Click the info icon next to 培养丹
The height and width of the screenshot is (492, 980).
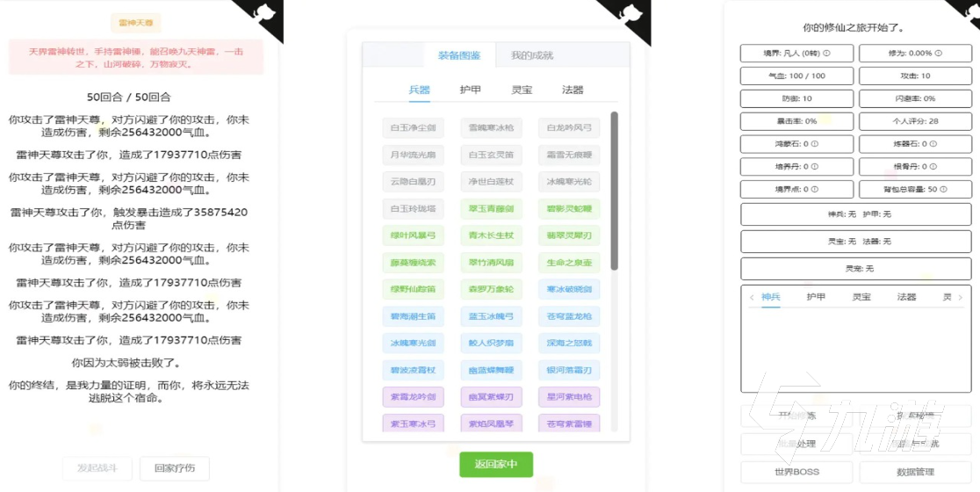point(816,166)
